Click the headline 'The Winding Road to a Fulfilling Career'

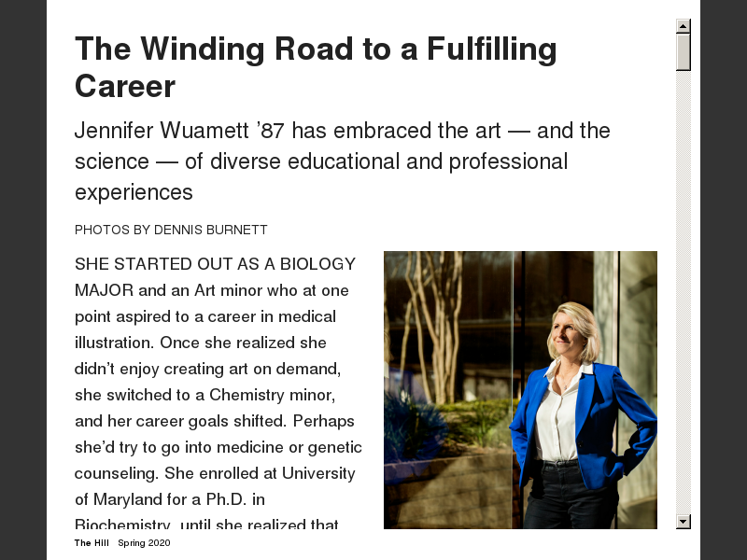(316, 67)
